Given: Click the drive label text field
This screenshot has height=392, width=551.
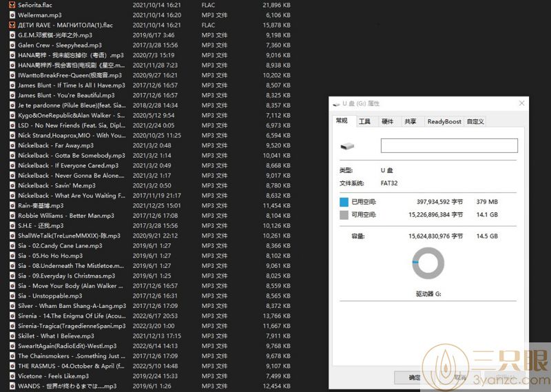Looking at the screenshot, I should pos(449,145).
